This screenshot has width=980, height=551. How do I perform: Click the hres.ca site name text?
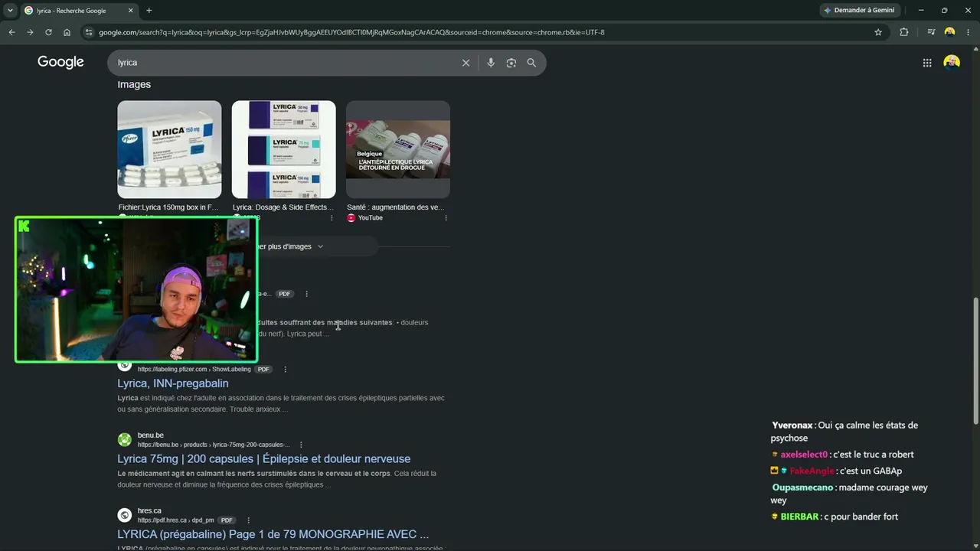coord(149,510)
